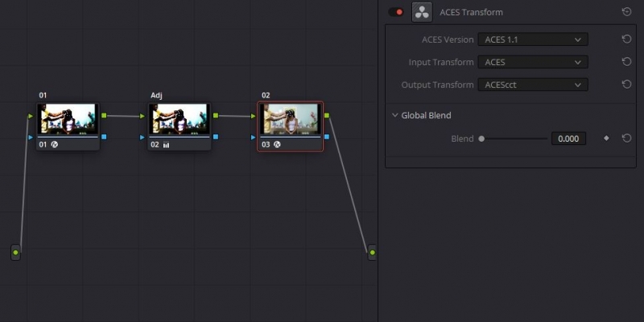
Task: Toggle the ACES Transform effect enable switch
Action: pyautogui.click(x=396, y=12)
